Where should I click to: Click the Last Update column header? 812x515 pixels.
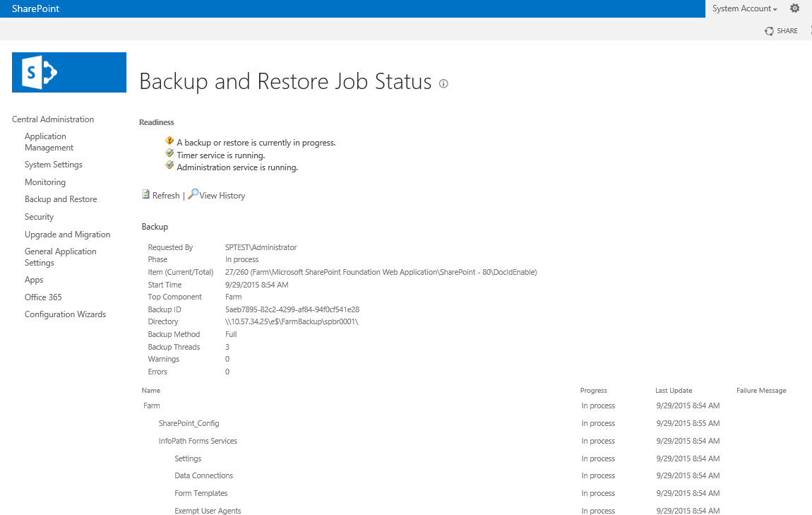674,390
